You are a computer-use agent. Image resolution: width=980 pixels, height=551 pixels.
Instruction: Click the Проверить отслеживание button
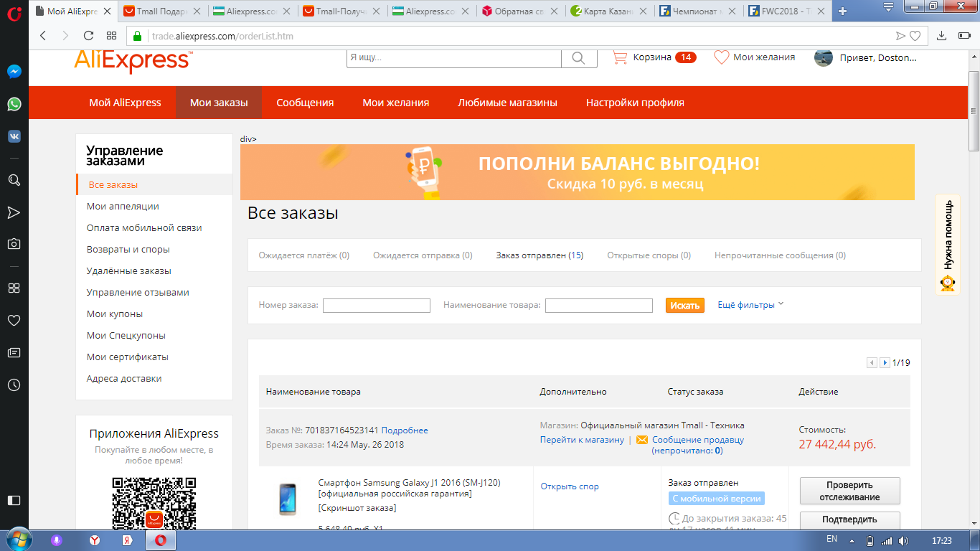pyautogui.click(x=849, y=491)
